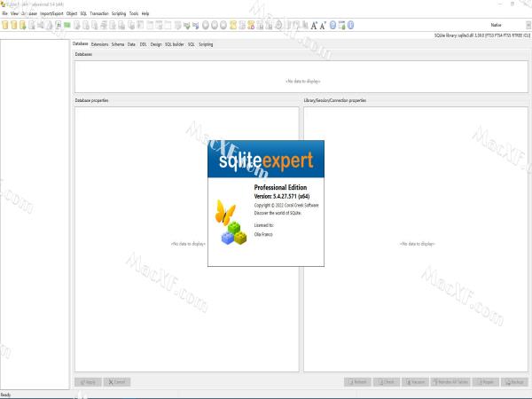The width and height of the screenshot is (532, 399).
Task: Switch to the Schema tab
Action: 118,44
